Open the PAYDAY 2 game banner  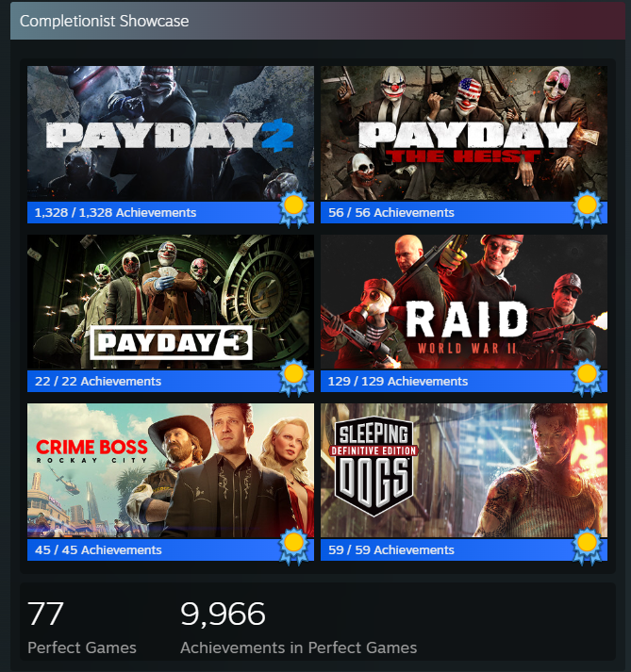click(x=171, y=133)
